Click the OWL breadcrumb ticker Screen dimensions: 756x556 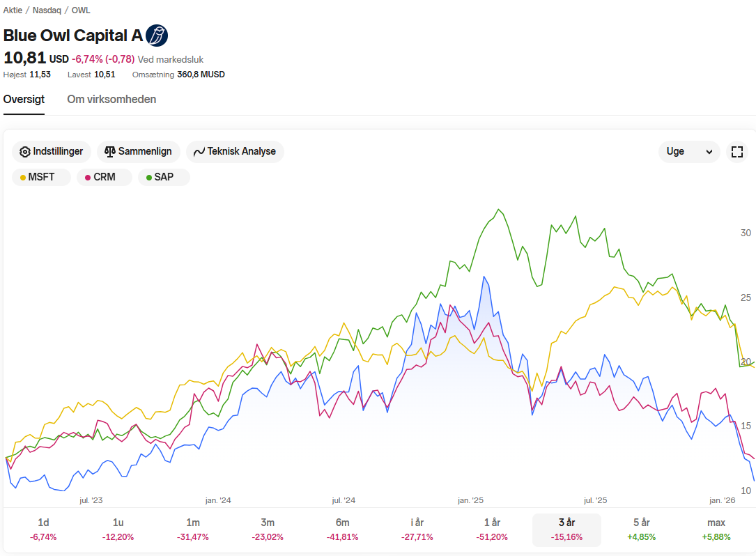click(81, 10)
